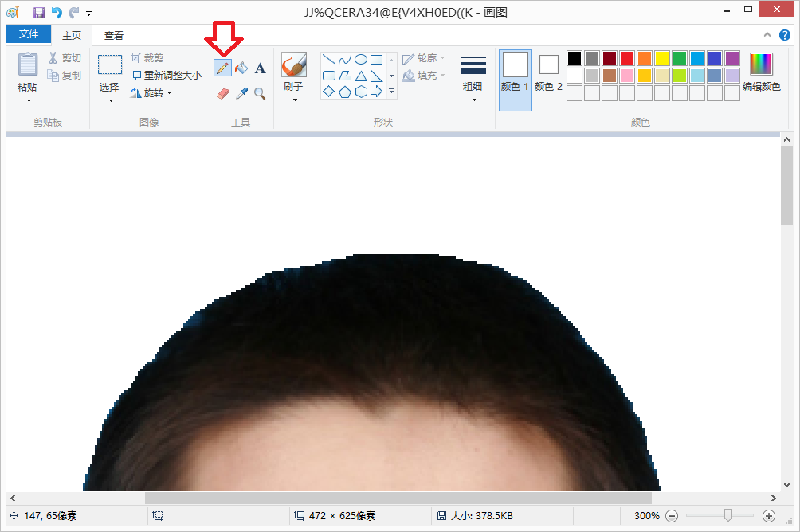This screenshot has height=532, width=800.
Task: Pick the black color swatch
Action: (x=575, y=57)
